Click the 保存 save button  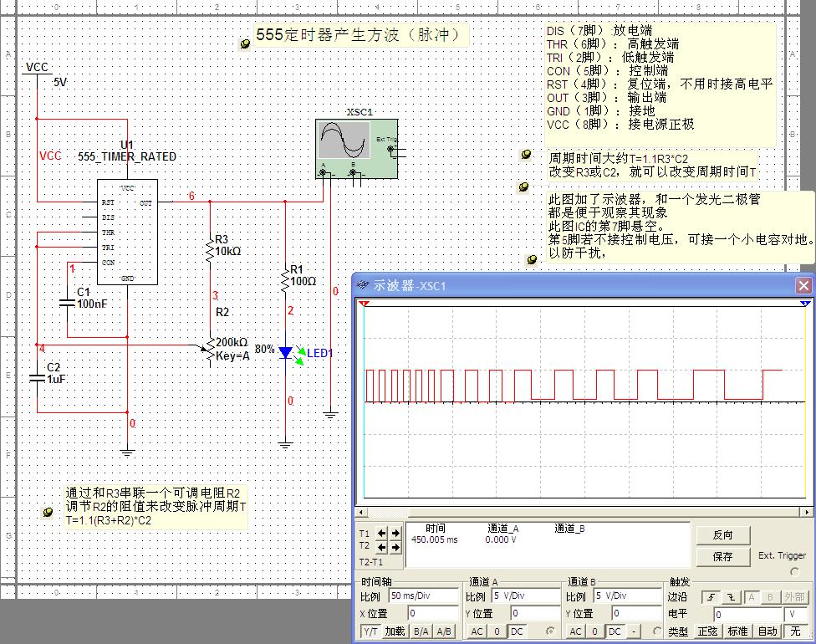pos(722,556)
